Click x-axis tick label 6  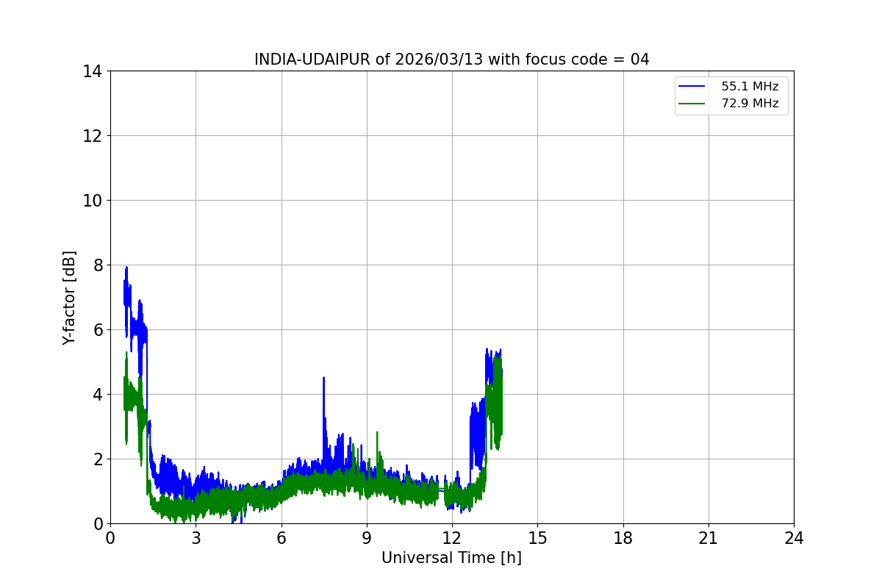[x=281, y=538]
